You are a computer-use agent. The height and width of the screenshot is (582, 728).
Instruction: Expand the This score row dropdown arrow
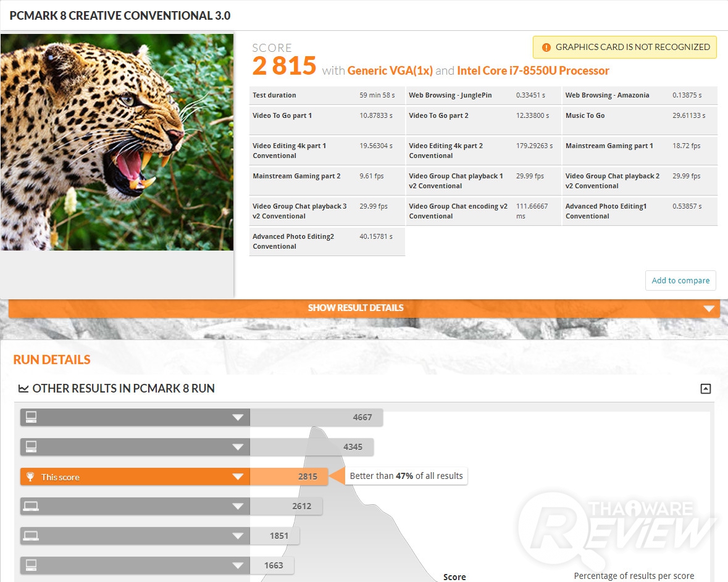tap(238, 476)
